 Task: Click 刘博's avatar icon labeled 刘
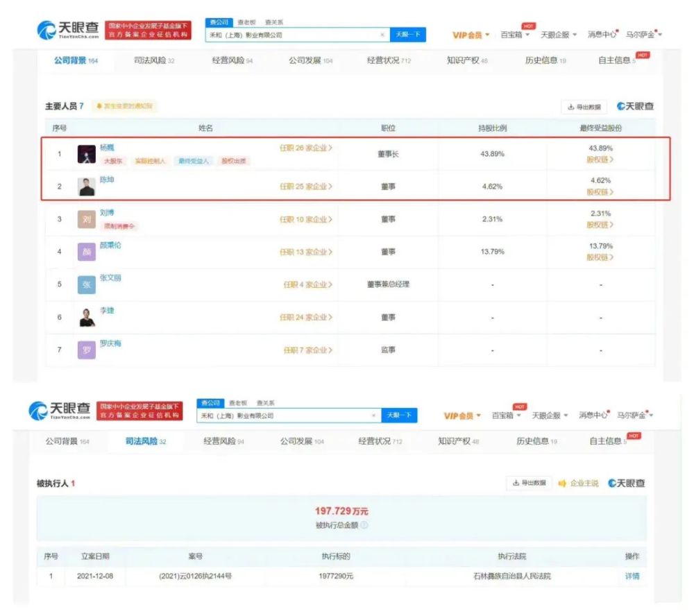[86, 219]
